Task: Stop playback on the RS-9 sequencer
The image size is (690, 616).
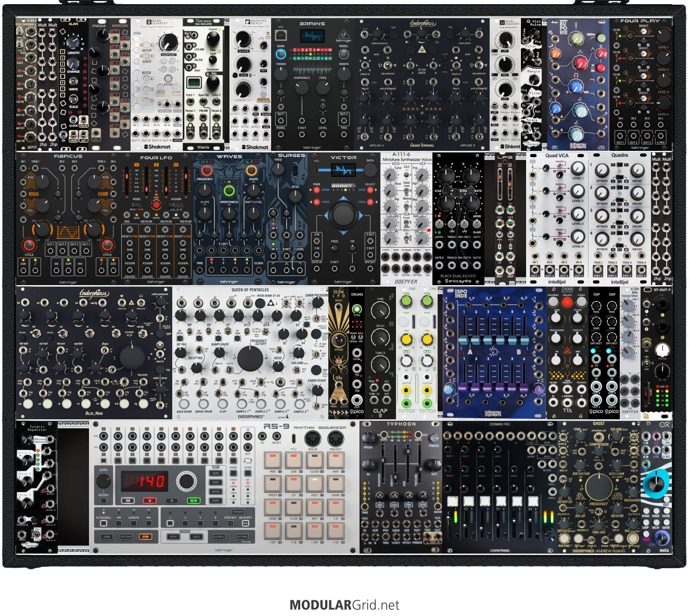Action: [x=172, y=500]
